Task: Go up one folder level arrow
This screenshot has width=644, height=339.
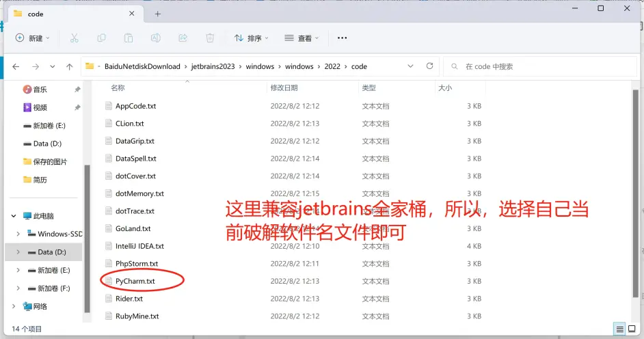Action: point(70,66)
